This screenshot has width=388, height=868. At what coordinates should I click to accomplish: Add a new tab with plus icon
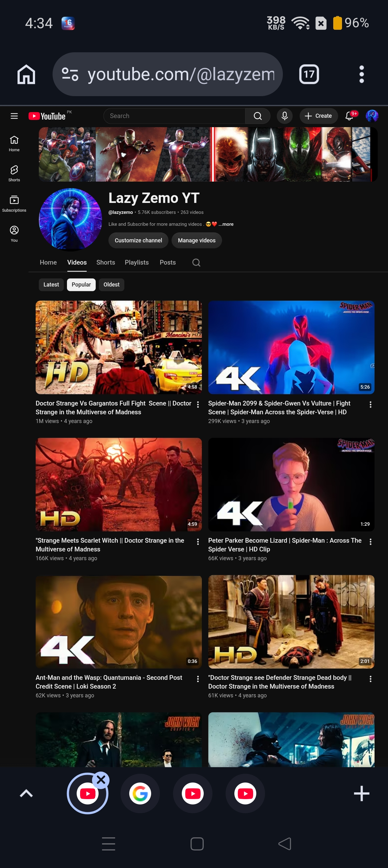click(x=361, y=793)
